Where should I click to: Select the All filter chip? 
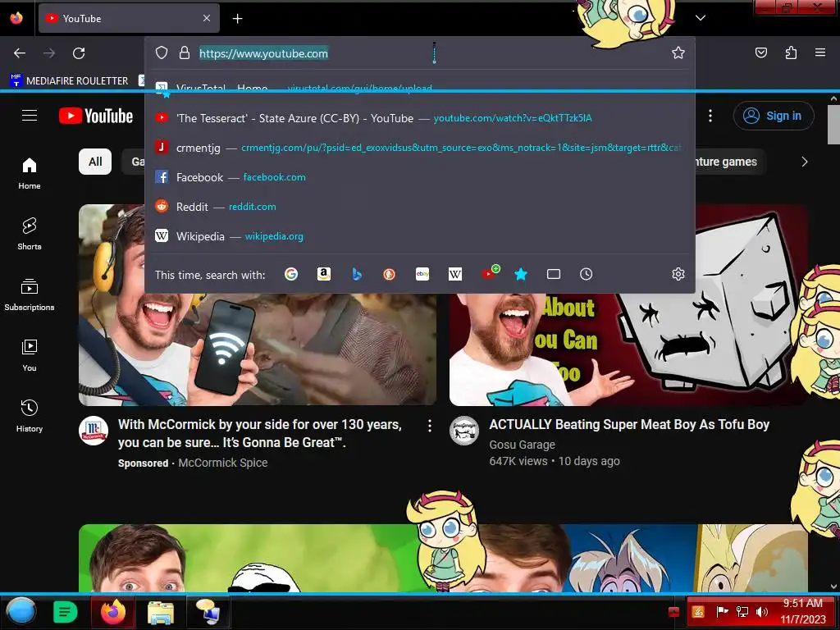pos(95,162)
